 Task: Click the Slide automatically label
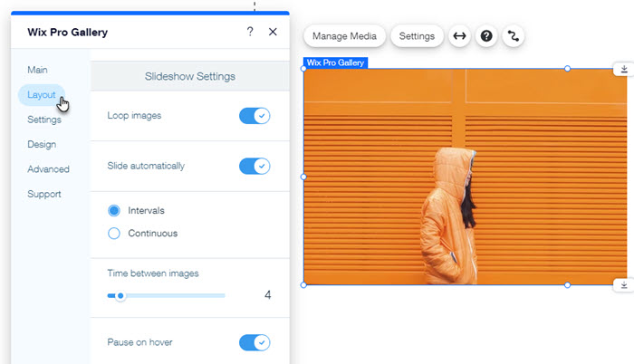[146, 166]
